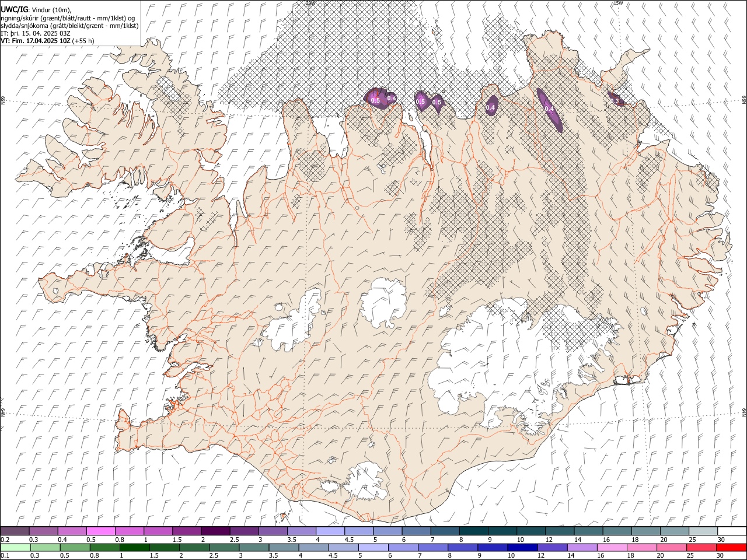Click the 20W longitude label at top

[310, 3]
